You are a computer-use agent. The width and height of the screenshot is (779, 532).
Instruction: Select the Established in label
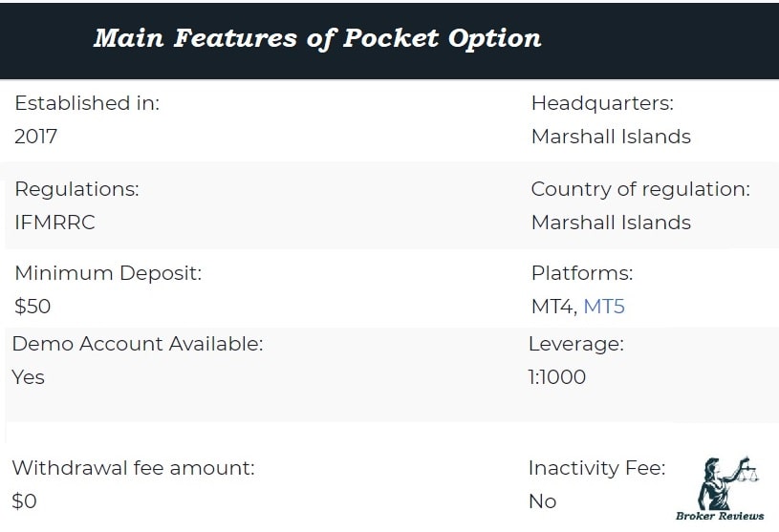[87, 103]
